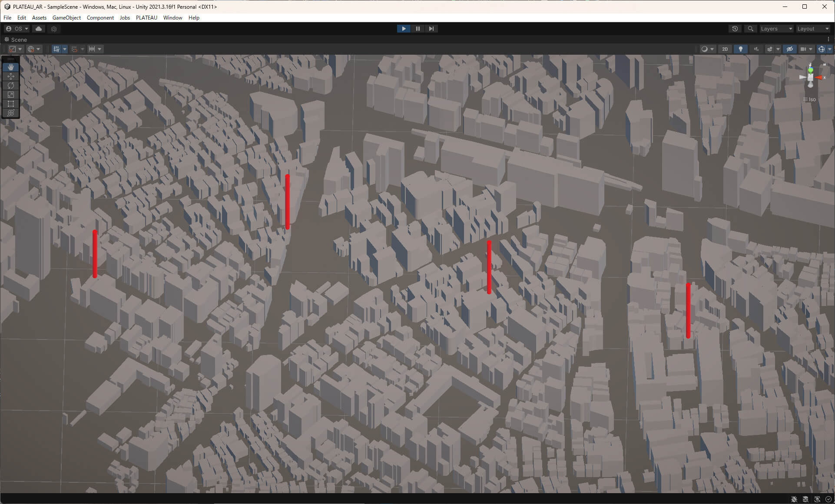Open the increment snapping dropdown
Viewport: 835px width, 504px height.
tap(99, 49)
